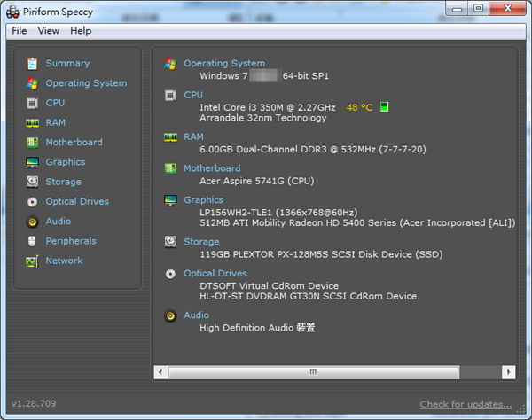Viewport: 532px width, 420px height.
Task: Click the green CPU temperature indicator icon
Action: pyautogui.click(x=384, y=107)
